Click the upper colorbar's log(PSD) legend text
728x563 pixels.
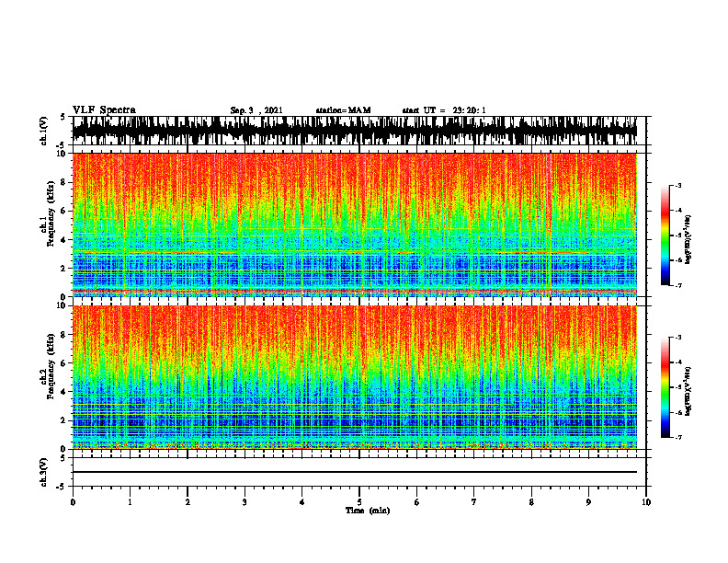coord(688,240)
